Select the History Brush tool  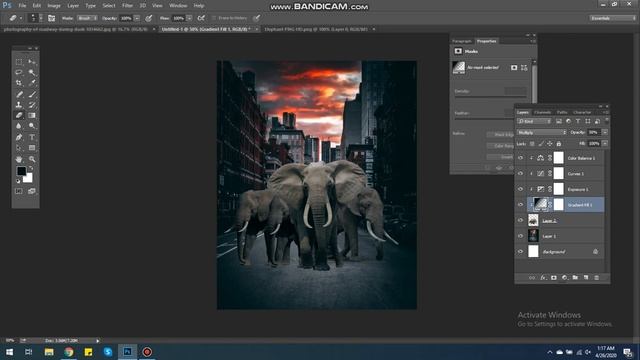pos(32,105)
